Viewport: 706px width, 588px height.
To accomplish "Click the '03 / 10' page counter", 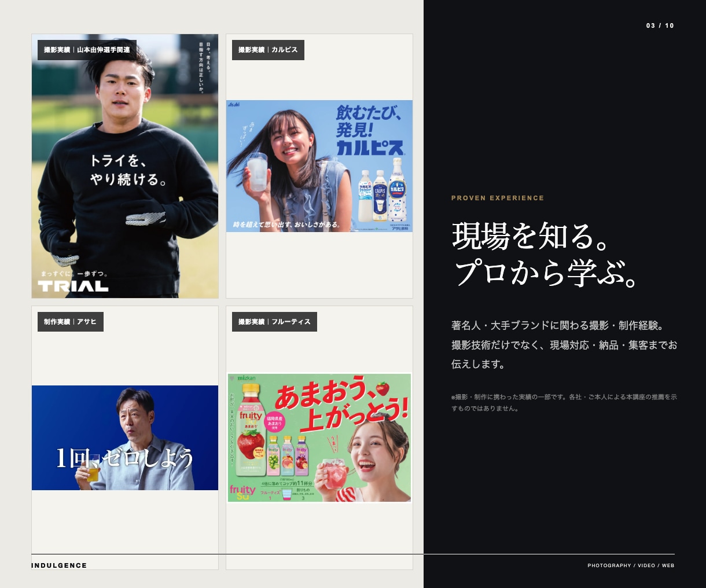I will pos(660,25).
